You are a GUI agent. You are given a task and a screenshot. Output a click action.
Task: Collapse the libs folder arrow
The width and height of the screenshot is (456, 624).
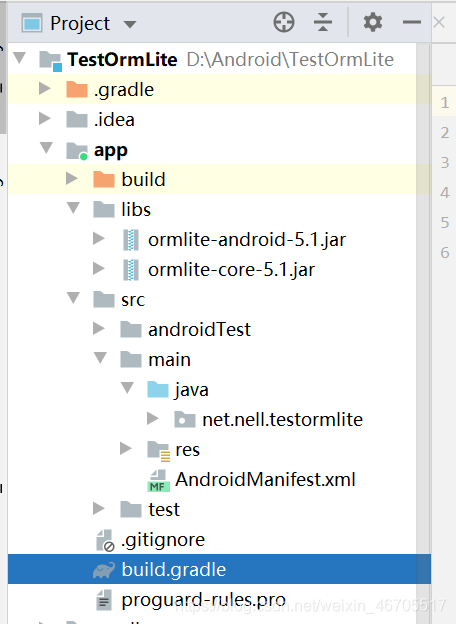point(73,208)
